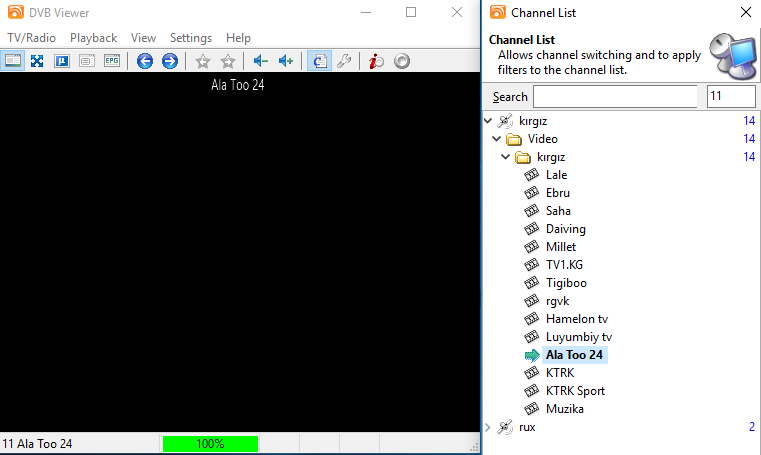This screenshot has width=761, height=455.
Task: Select the Muzika channel
Action: (x=564, y=408)
